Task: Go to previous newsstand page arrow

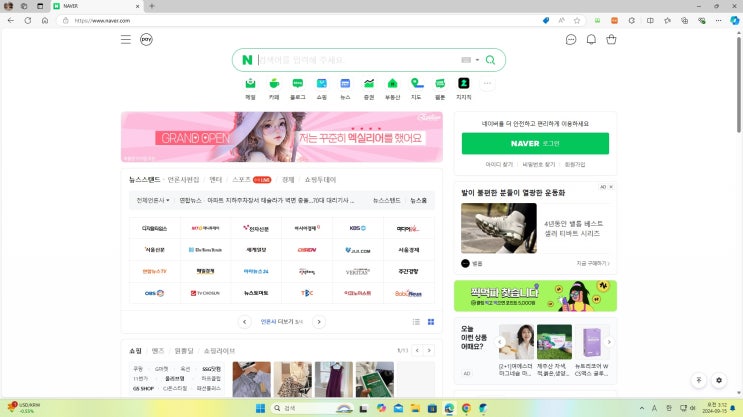Action: (245, 322)
